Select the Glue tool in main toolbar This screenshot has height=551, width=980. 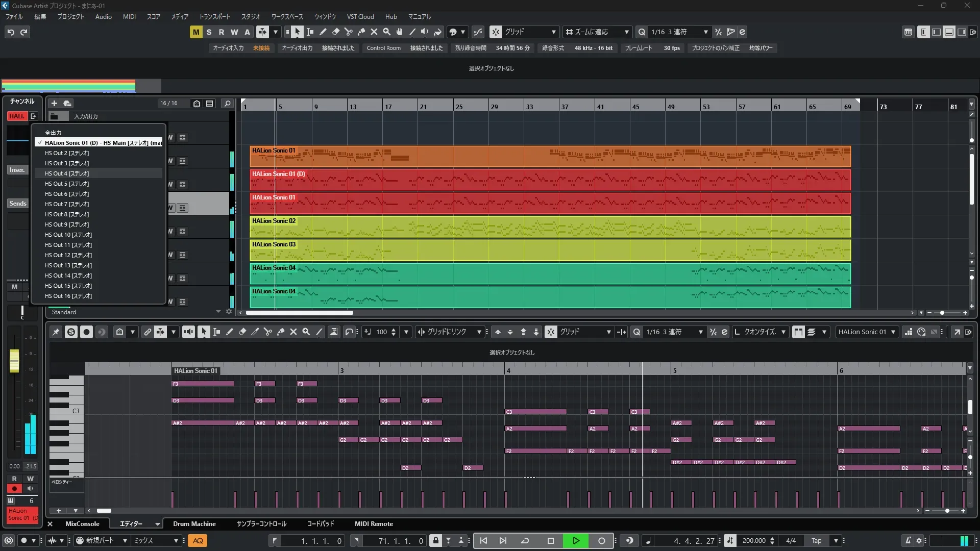(x=361, y=32)
